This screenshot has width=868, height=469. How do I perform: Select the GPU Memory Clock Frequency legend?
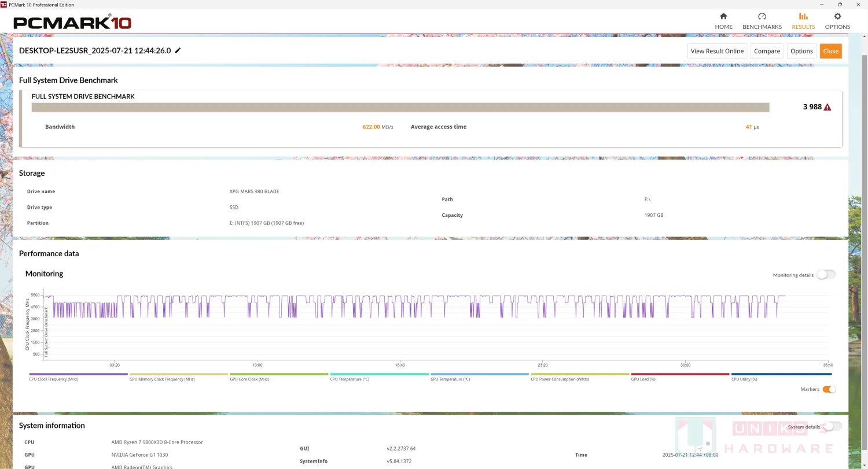tap(178, 377)
